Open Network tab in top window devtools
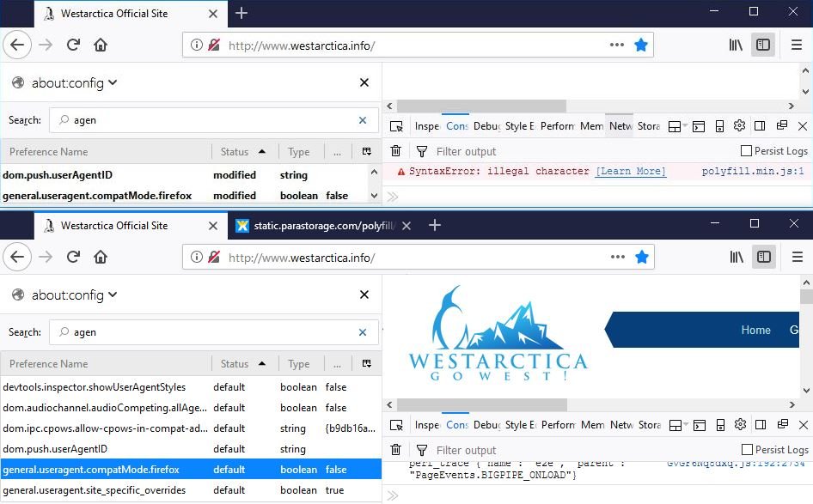The image size is (813, 504). (x=620, y=126)
